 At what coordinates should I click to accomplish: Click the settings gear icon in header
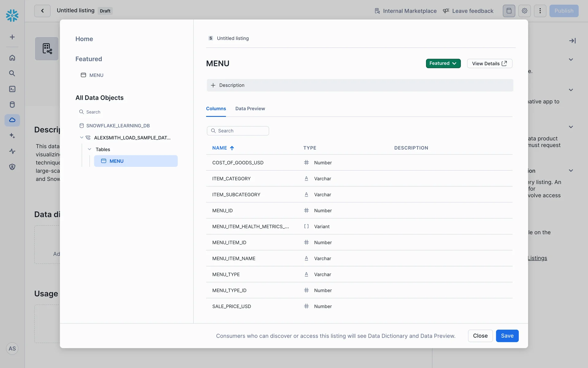tap(525, 11)
